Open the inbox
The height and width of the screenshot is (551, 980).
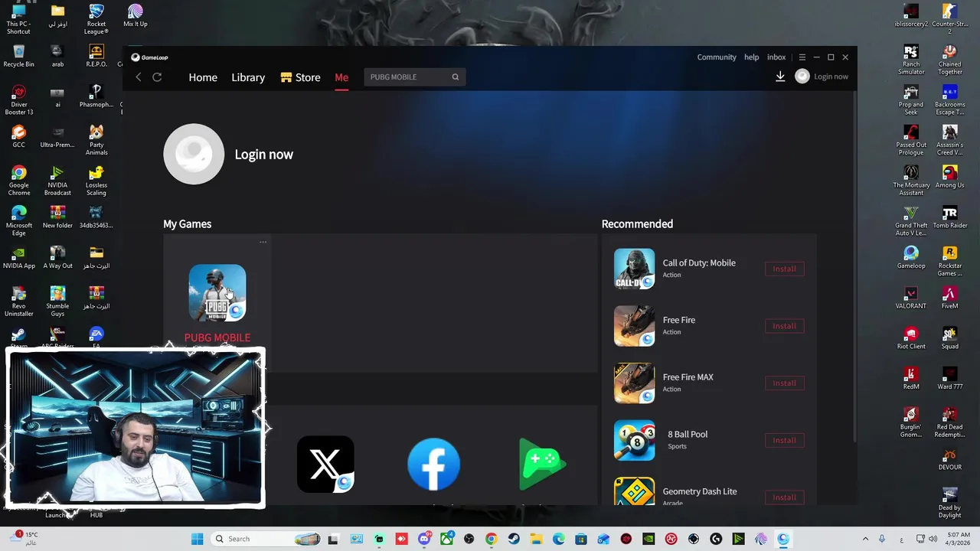click(x=776, y=57)
